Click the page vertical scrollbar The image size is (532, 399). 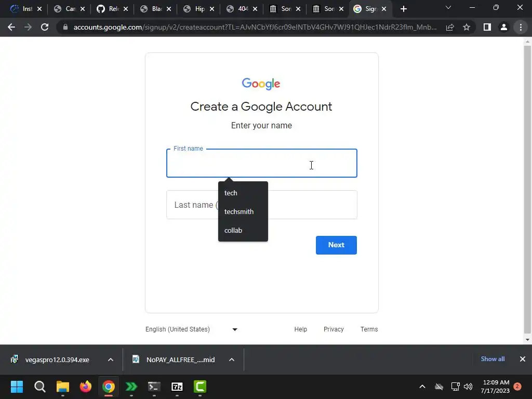527,189
